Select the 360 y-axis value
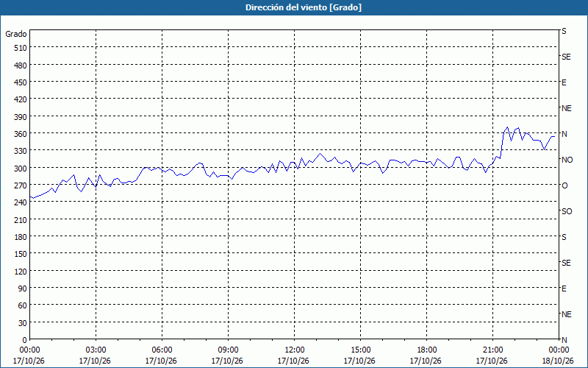 [x=21, y=134]
